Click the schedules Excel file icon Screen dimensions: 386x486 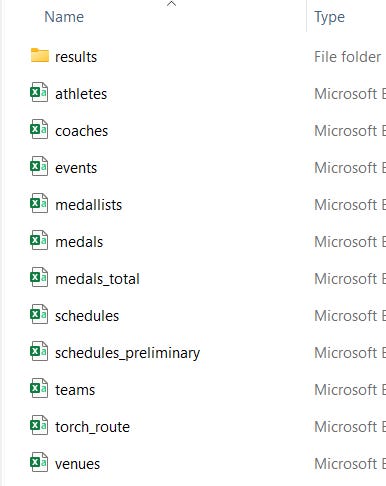[x=39, y=314]
